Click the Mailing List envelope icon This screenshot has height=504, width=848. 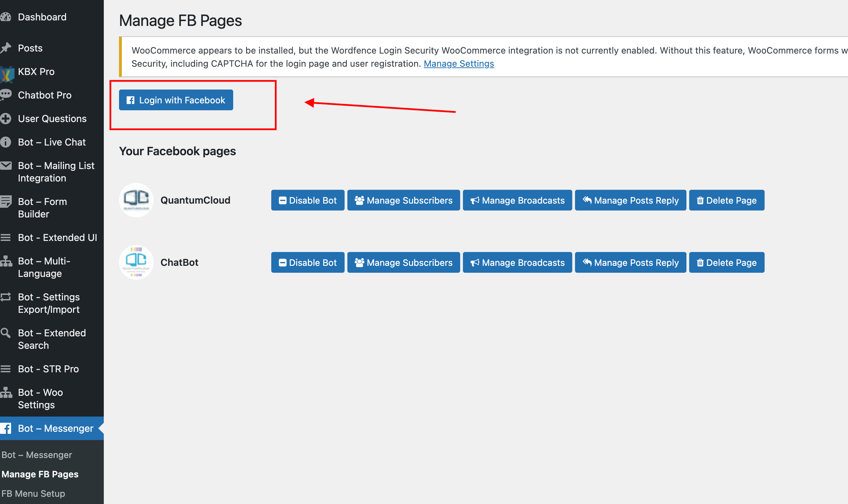[x=6, y=166]
